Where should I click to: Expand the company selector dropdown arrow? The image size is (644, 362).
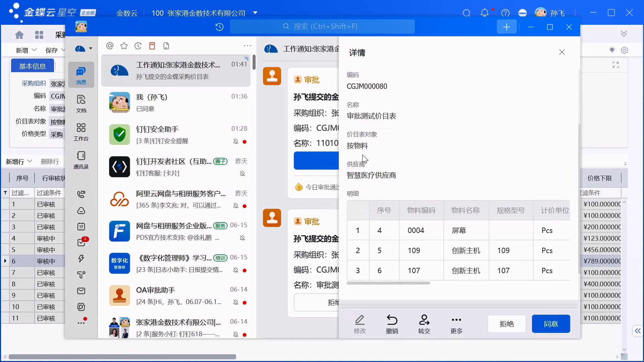click(255, 13)
